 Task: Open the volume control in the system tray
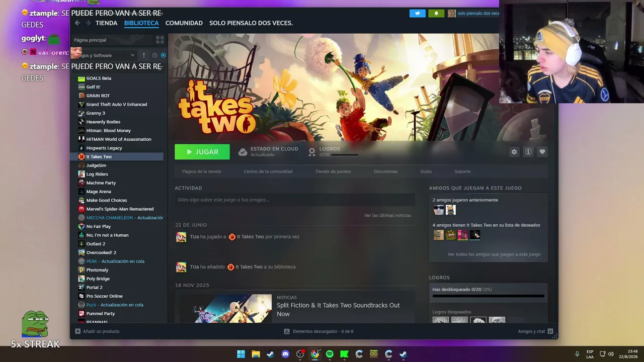[611, 354]
